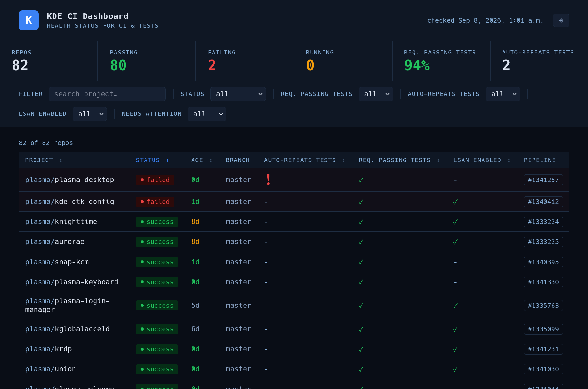Open pipeline #1335763 link
588x389 pixels.
pyautogui.click(x=543, y=306)
